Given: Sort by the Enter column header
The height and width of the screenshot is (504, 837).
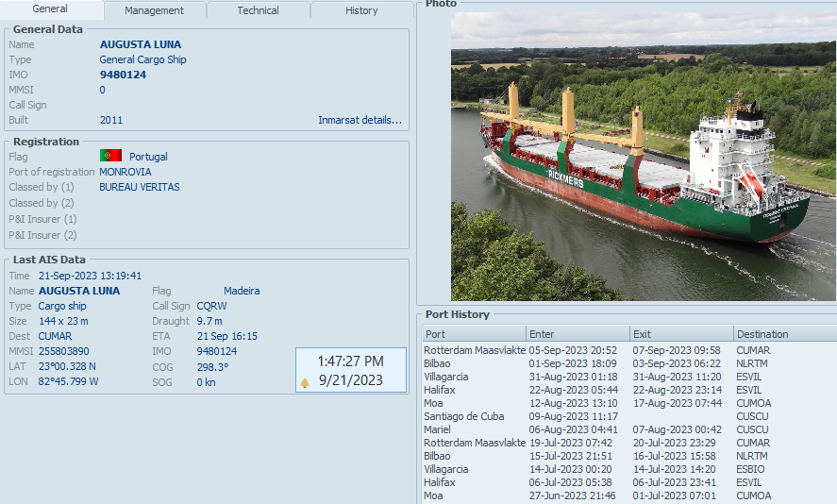Looking at the screenshot, I should [578, 334].
